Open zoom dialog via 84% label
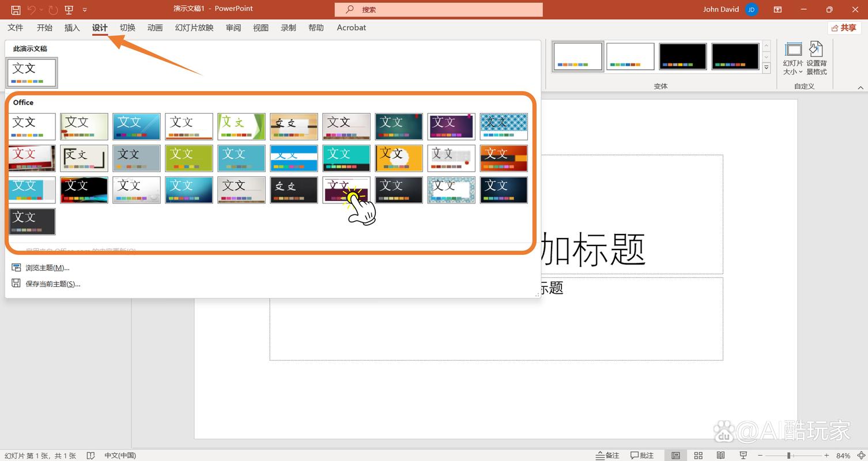Image resolution: width=868 pixels, height=461 pixels. [x=843, y=455]
